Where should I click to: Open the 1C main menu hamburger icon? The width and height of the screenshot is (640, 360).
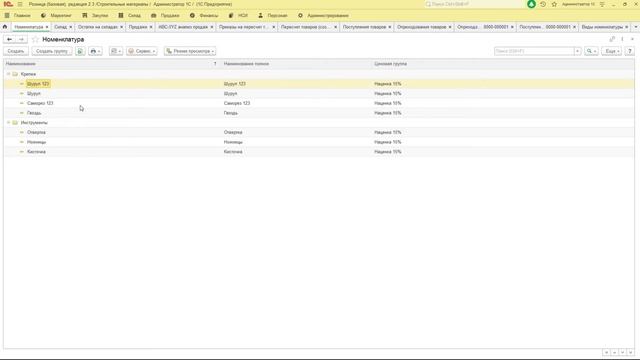pyautogui.click(x=20, y=4)
